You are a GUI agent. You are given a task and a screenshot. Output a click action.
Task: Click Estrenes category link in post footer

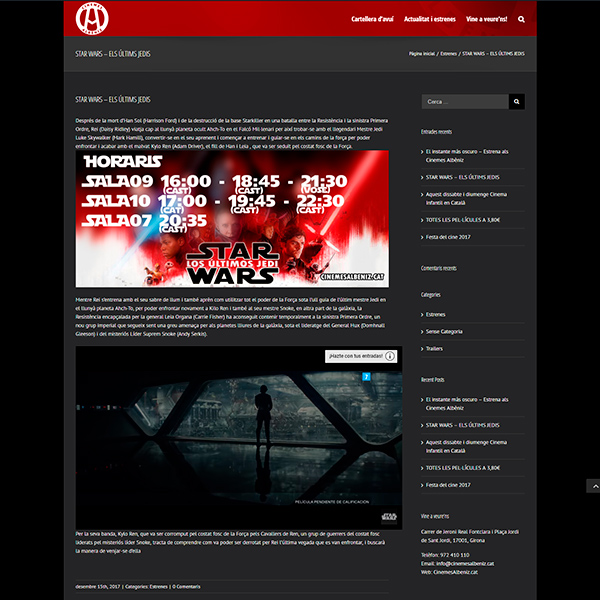click(x=158, y=587)
